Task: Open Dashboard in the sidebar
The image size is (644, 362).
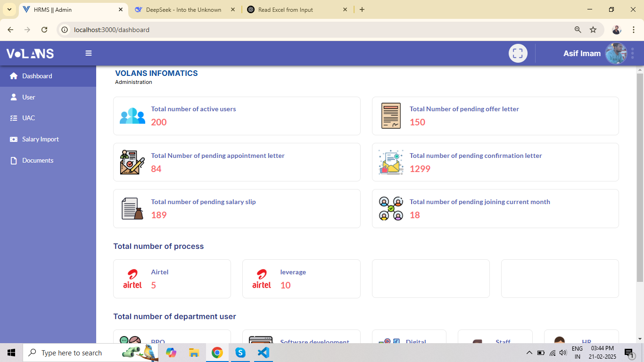Action: click(37, 76)
